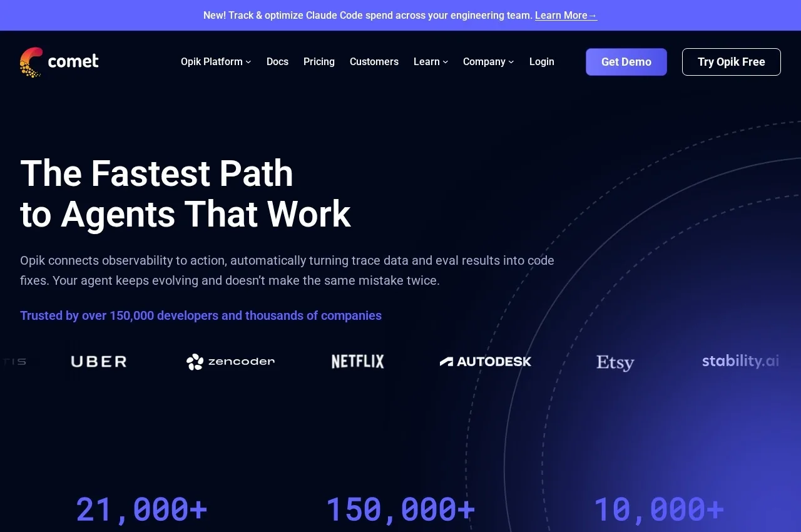801x532 pixels.
Task: Open the Docs page
Action: coord(277,61)
